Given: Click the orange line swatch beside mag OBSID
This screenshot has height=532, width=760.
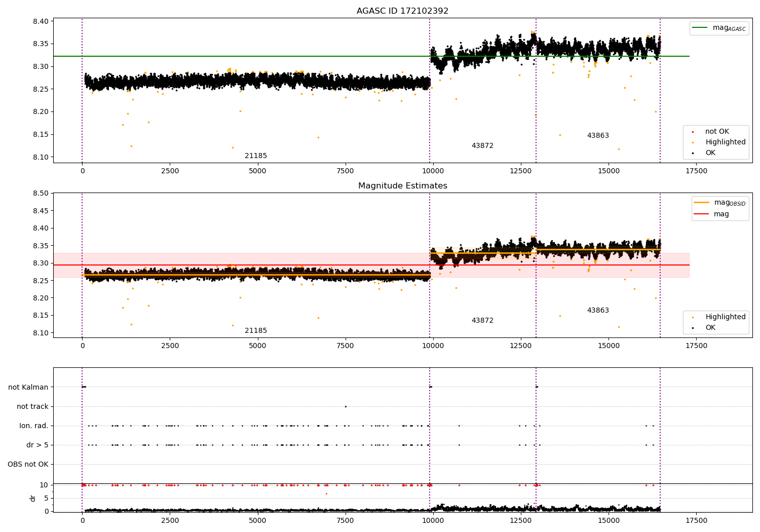Looking at the screenshot, I should coord(702,202).
